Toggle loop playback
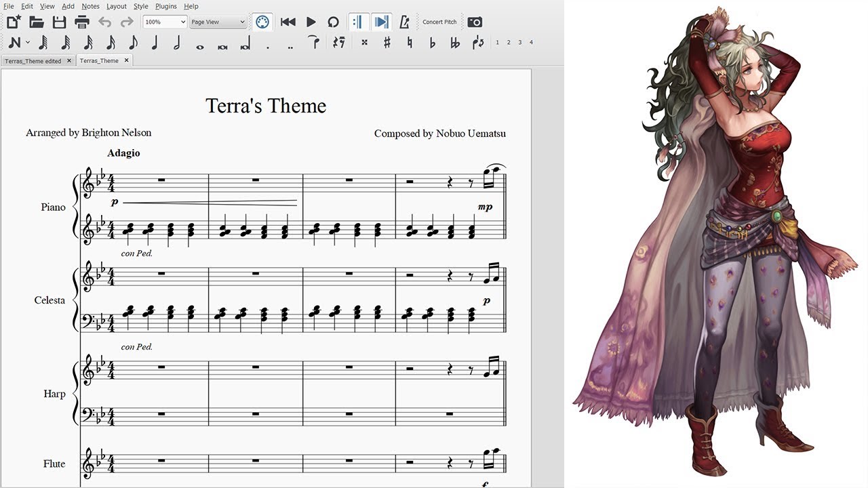The height and width of the screenshot is (488, 868). (333, 22)
